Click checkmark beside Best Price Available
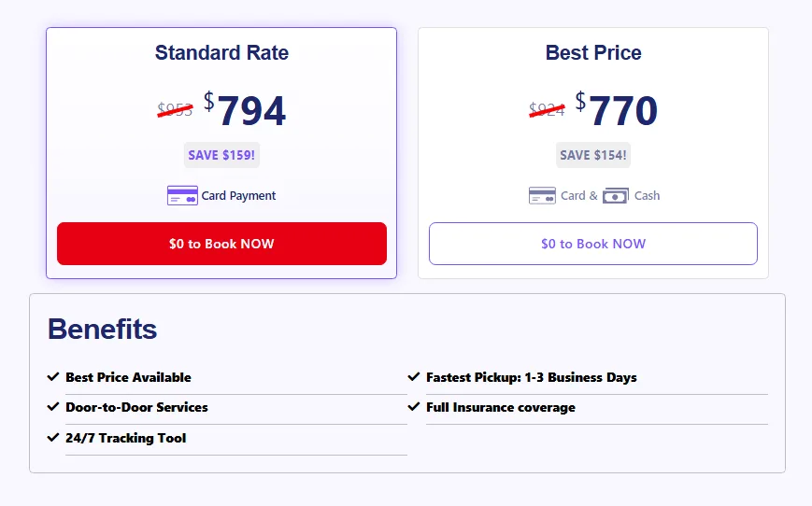 [53, 377]
